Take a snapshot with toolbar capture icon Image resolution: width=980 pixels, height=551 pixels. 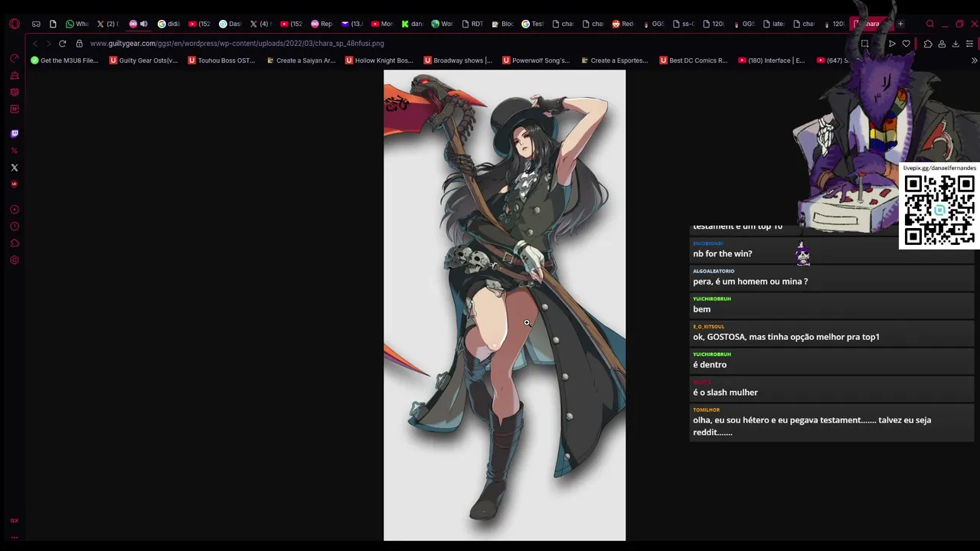point(864,44)
